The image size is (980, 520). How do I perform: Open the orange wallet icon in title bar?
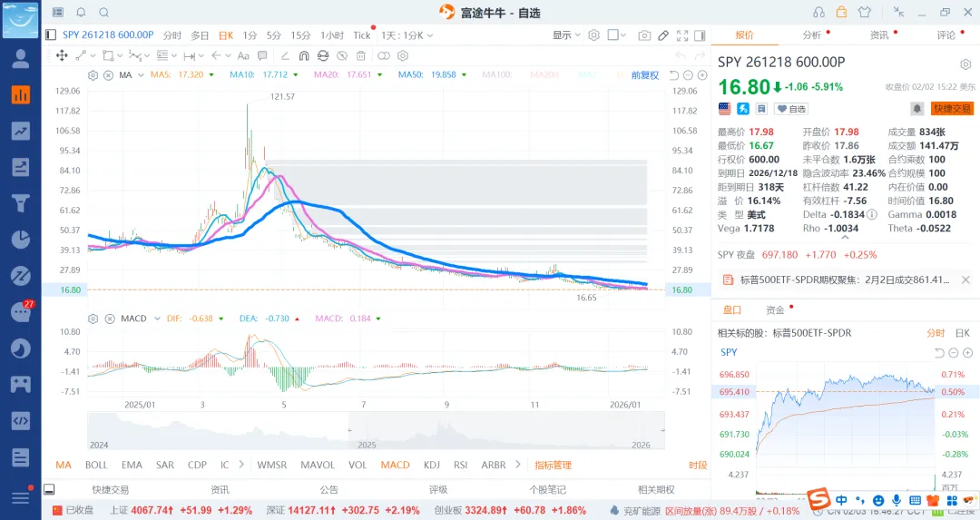pyautogui.click(x=841, y=12)
